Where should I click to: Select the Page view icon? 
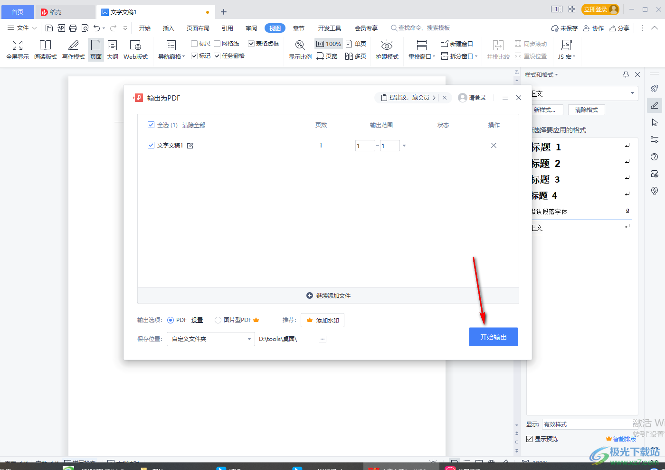96,50
